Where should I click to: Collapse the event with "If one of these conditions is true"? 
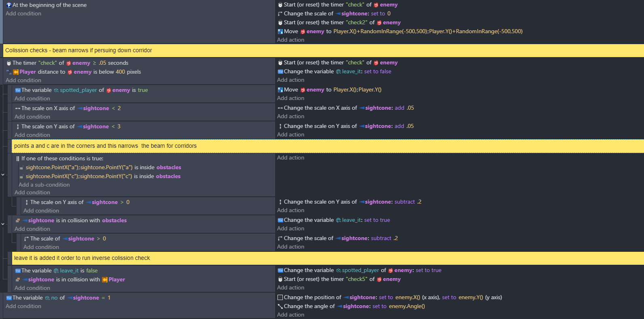pos(3,174)
